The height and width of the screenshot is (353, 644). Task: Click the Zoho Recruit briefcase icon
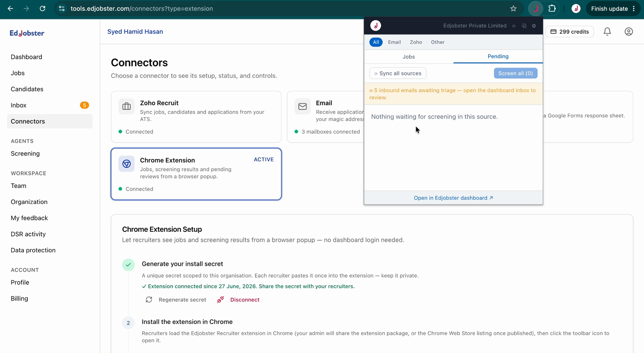[126, 106]
